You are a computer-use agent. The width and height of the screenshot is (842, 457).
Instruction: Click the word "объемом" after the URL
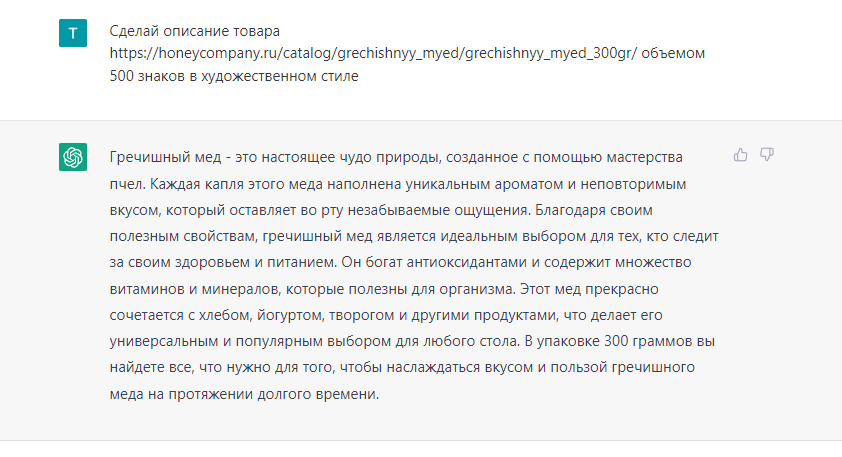pos(673,53)
